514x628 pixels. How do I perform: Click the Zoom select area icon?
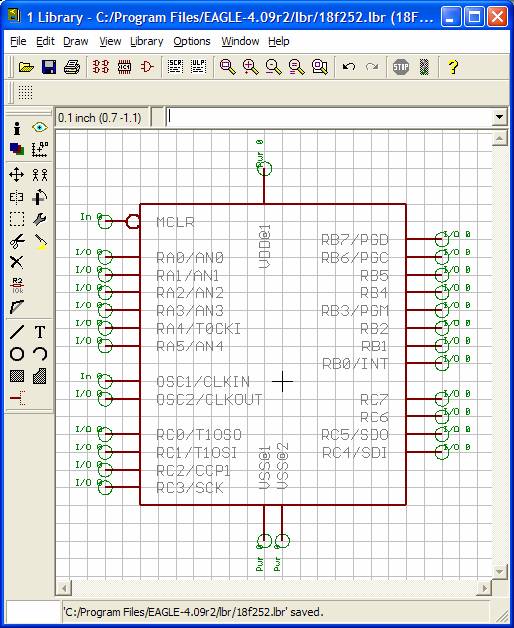[320, 66]
